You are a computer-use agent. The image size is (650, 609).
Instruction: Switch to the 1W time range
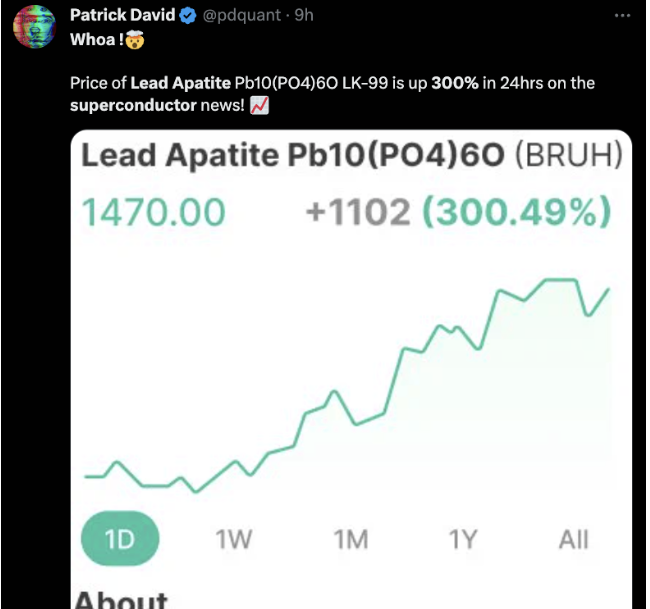[x=233, y=539]
